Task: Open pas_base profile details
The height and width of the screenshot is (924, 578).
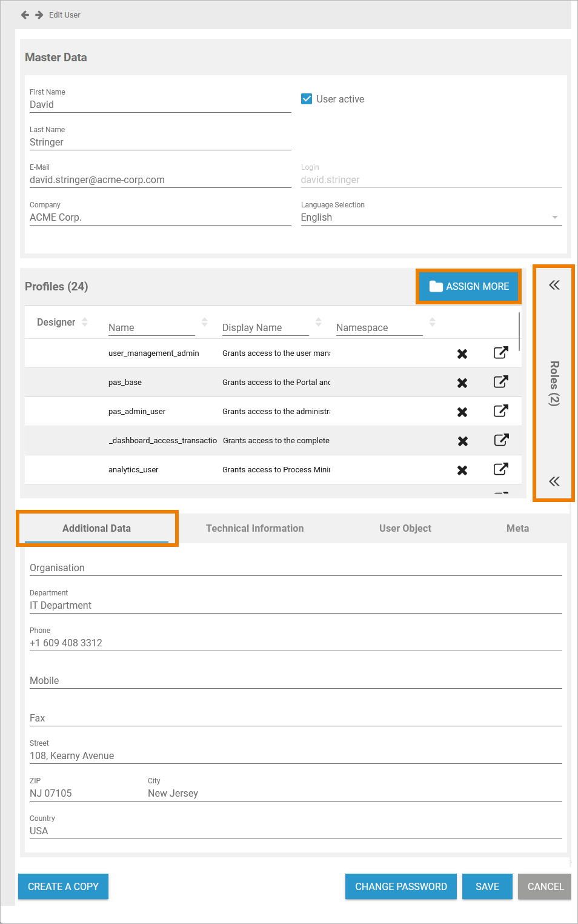Action: (501, 382)
